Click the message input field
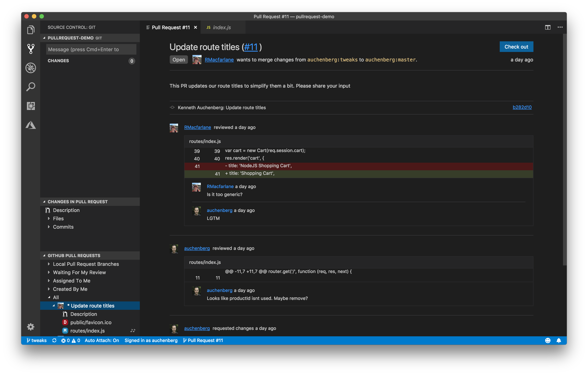Screen dimensions: 588x375 point(91,49)
